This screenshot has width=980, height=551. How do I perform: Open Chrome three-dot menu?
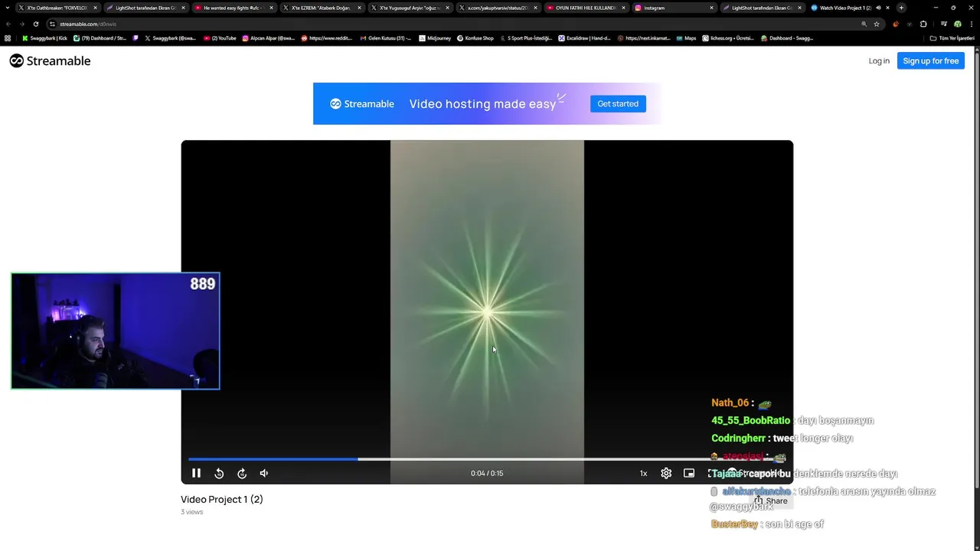tap(971, 24)
